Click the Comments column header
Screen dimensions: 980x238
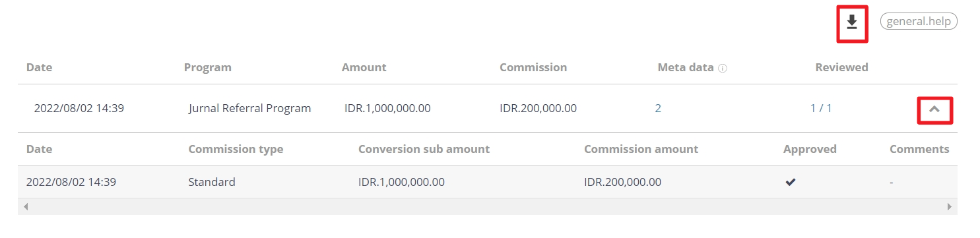point(919,149)
